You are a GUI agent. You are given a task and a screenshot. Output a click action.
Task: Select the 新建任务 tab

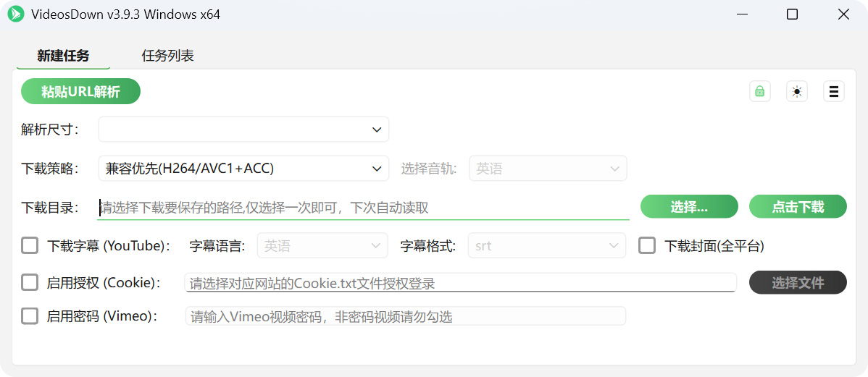coord(63,56)
